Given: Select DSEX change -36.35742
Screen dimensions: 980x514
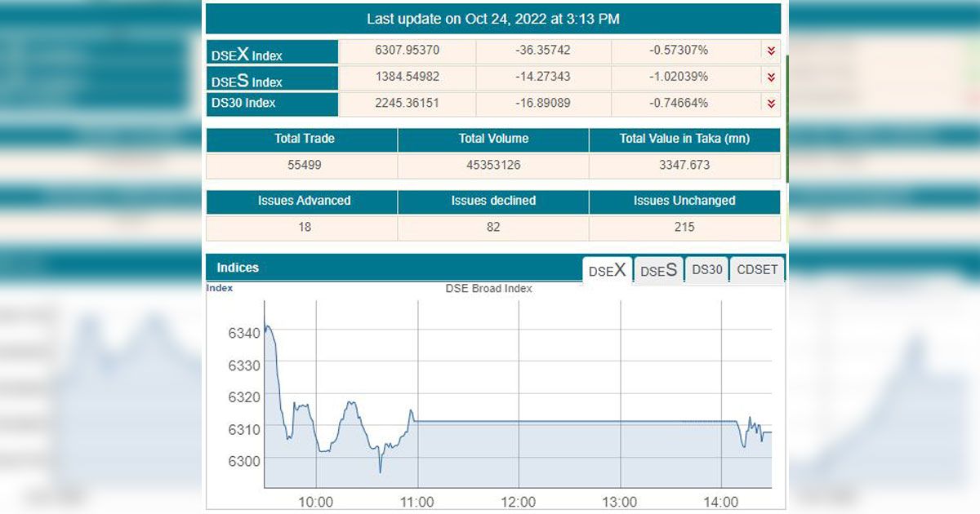Looking at the screenshot, I should point(543,51).
